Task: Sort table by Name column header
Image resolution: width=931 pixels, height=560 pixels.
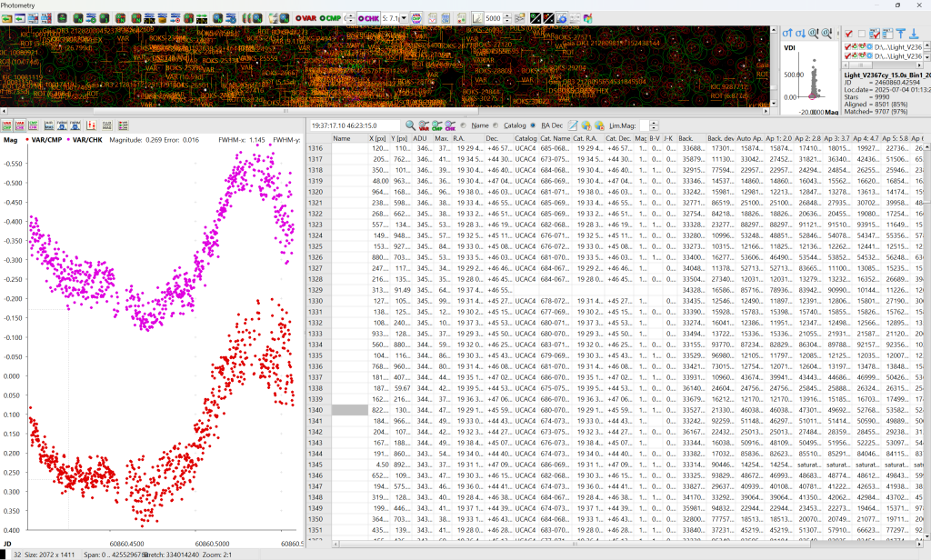Action: [349, 139]
